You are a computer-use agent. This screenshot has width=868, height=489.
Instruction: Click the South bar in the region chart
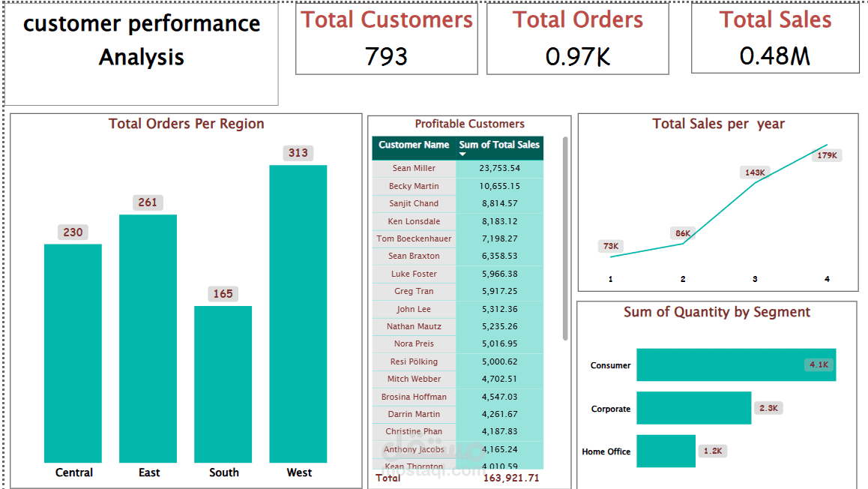(x=223, y=382)
